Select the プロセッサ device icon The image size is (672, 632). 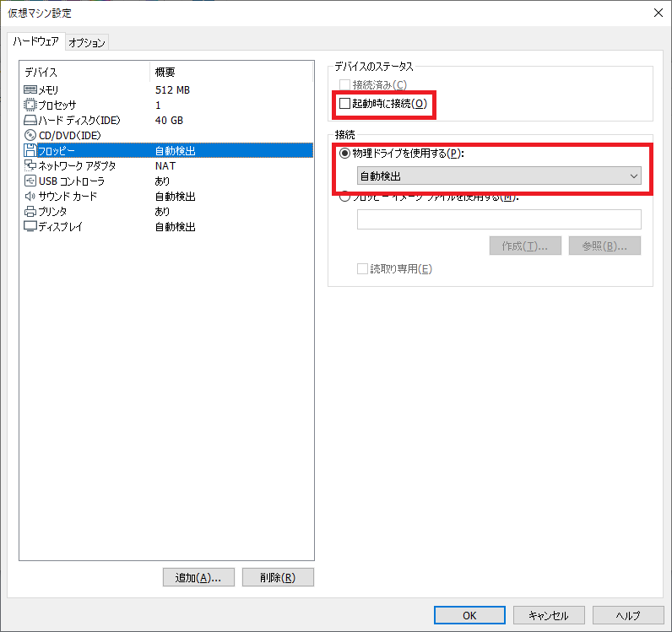[x=30, y=105]
